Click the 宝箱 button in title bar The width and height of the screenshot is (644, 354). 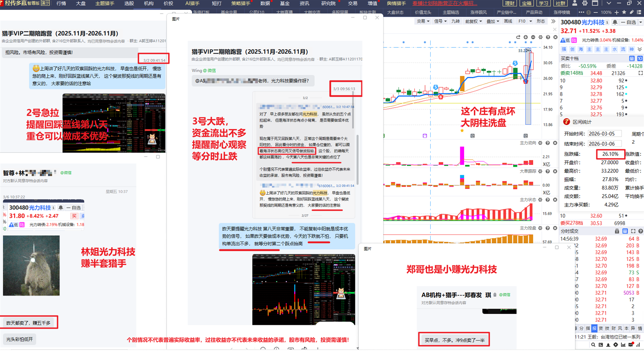coord(526,4)
